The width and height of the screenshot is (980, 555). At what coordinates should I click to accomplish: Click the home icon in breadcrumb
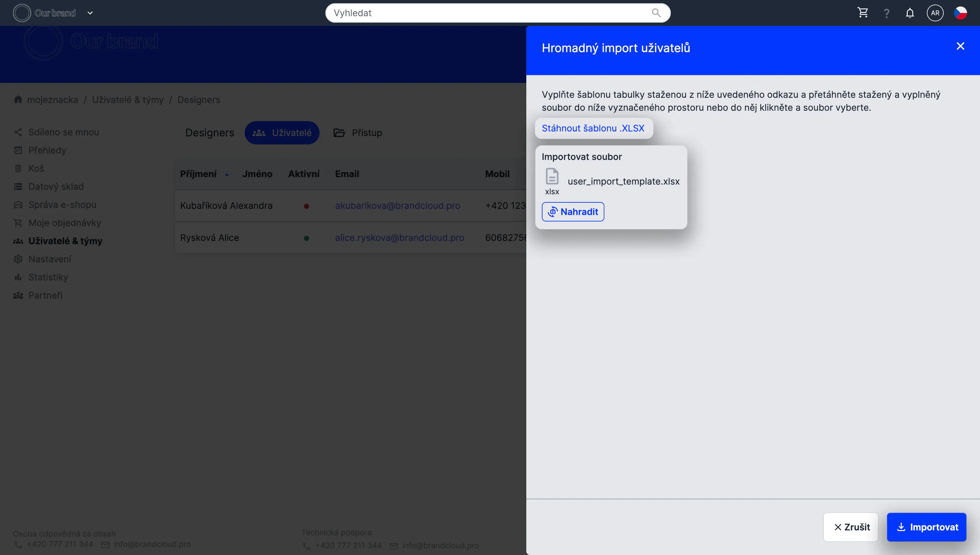coord(18,99)
